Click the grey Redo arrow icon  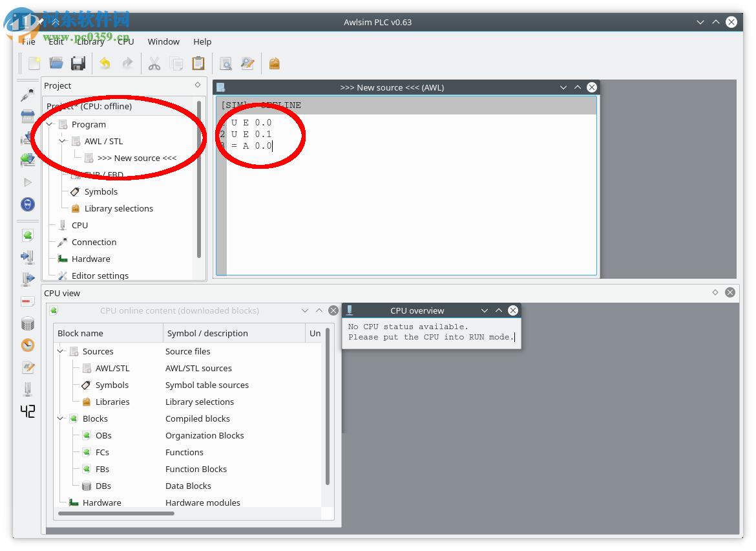pyautogui.click(x=127, y=63)
